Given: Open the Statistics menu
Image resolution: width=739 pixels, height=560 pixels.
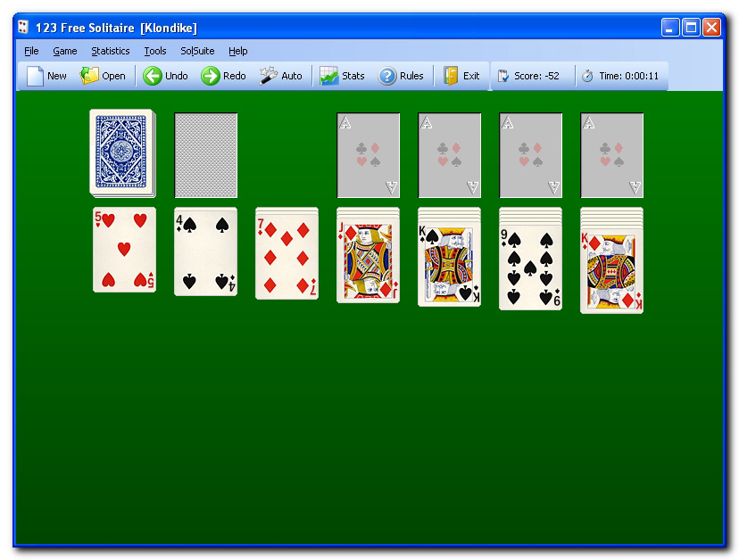Looking at the screenshot, I should tap(111, 51).
